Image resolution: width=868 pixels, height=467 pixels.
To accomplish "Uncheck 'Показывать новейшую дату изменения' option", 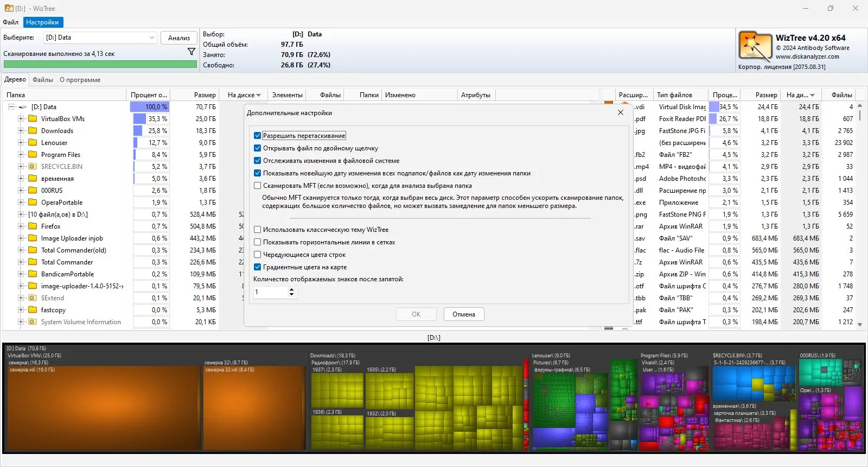I will [258, 173].
